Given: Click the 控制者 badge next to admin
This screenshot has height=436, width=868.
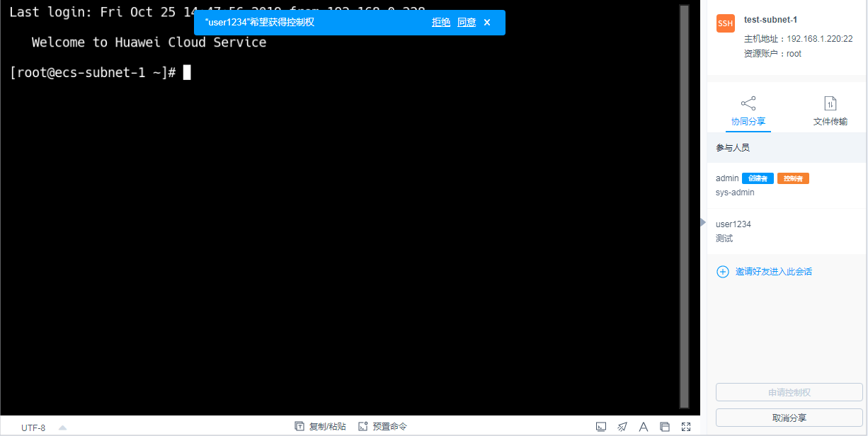Looking at the screenshot, I should [x=793, y=178].
